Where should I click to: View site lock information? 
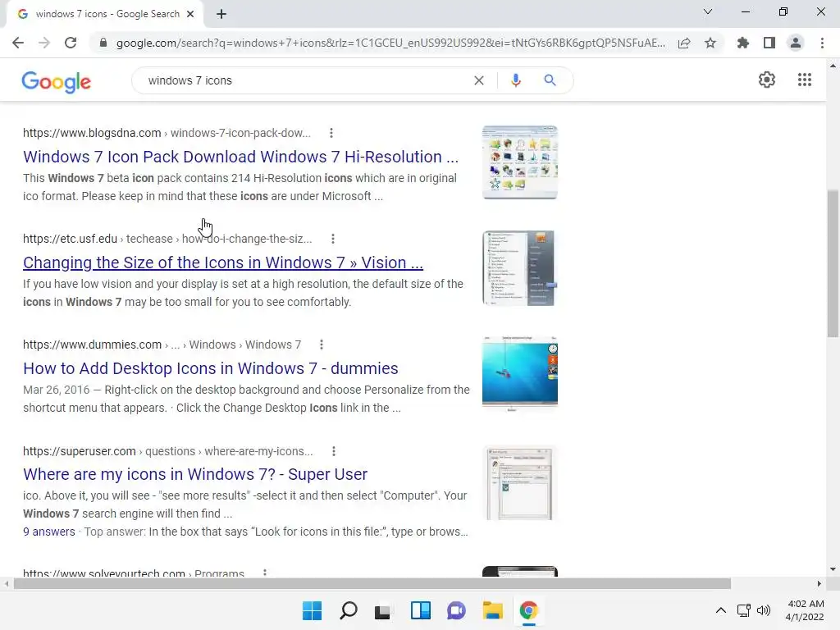point(103,43)
